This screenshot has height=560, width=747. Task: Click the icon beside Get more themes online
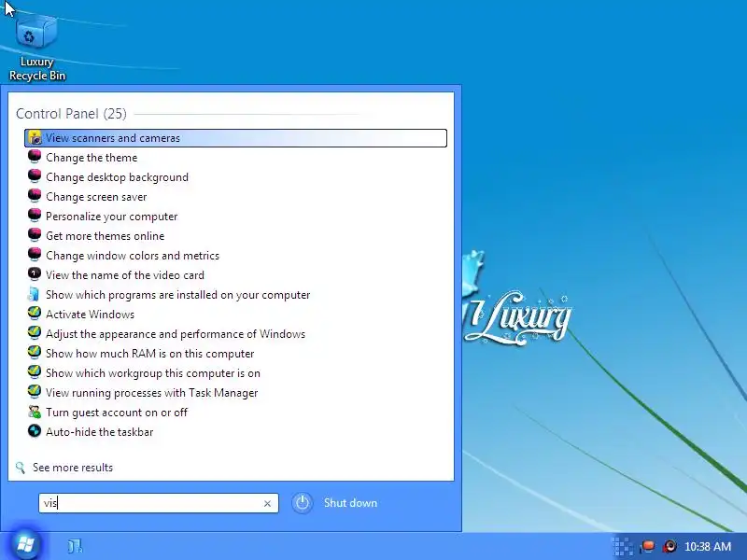click(x=35, y=235)
